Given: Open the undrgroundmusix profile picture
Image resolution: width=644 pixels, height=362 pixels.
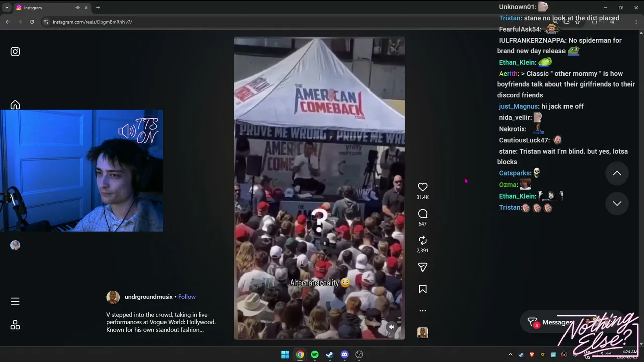Looking at the screenshot, I should pyautogui.click(x=113, y=297).
